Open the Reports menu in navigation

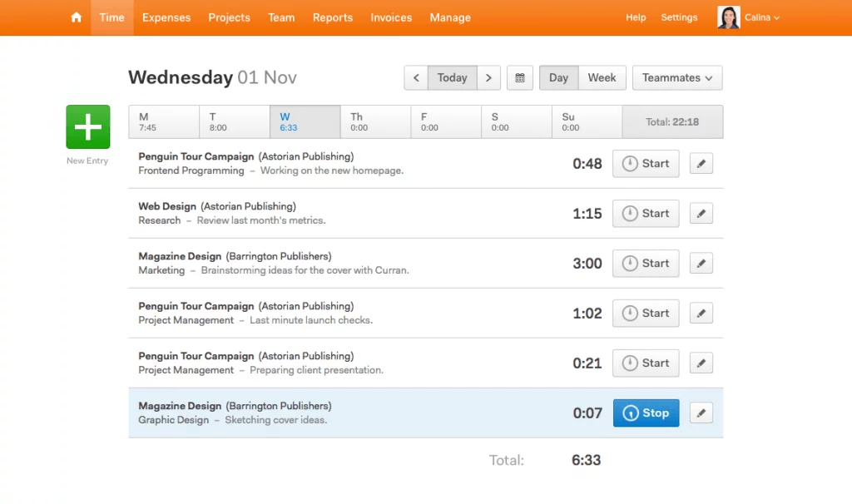[x=333, y=17]
